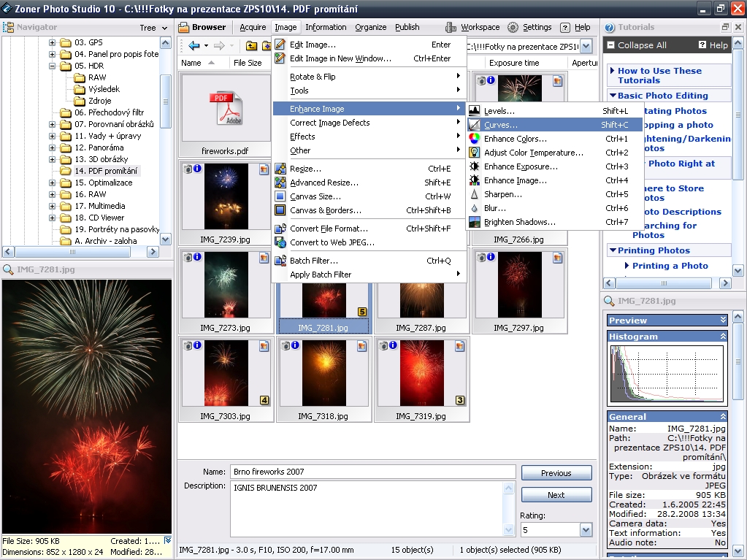Click the Adjust Color Temperature bulb icon
This screenshot has height=560, width=747.
click(475, 153)
